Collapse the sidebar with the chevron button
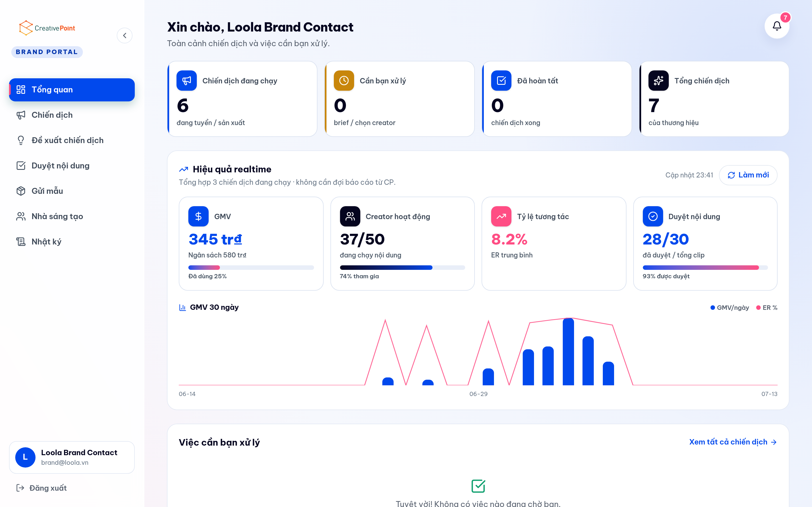Image resolution: width=812 pixels, height=507 pixels. [x=125, y=35]
